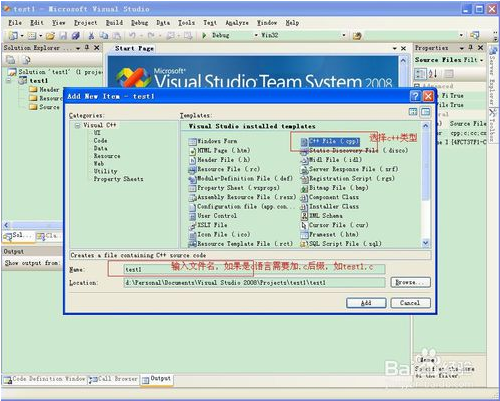Screen dimensions: 500x401
Task: Start debugging with the green play icon
Action: 204,35
